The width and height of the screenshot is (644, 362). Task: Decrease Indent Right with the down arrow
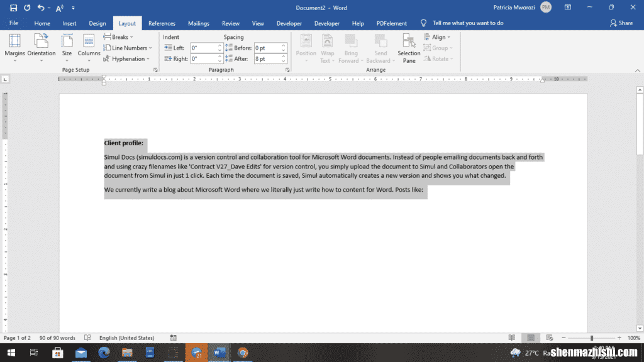[x=219, y=61]
